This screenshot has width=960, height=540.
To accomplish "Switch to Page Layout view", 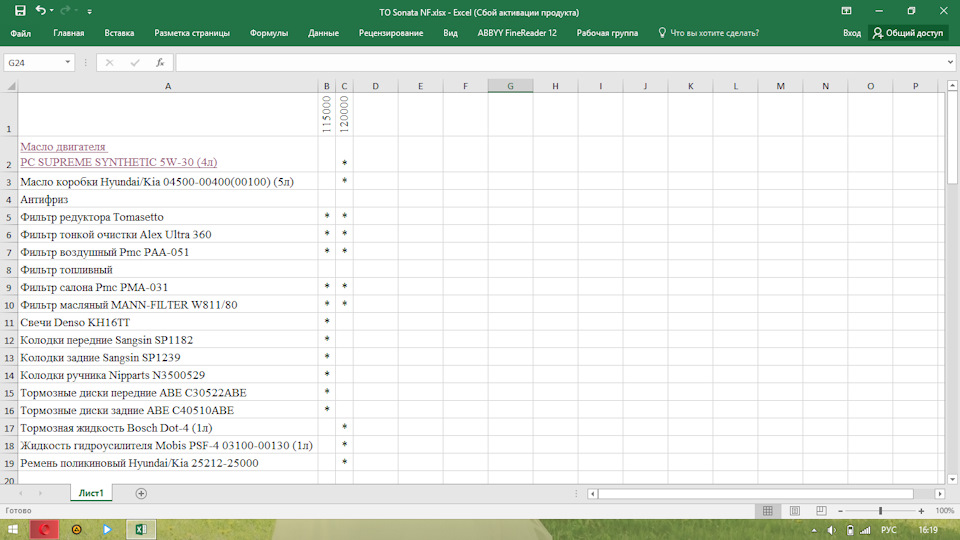I will point(795,511).
